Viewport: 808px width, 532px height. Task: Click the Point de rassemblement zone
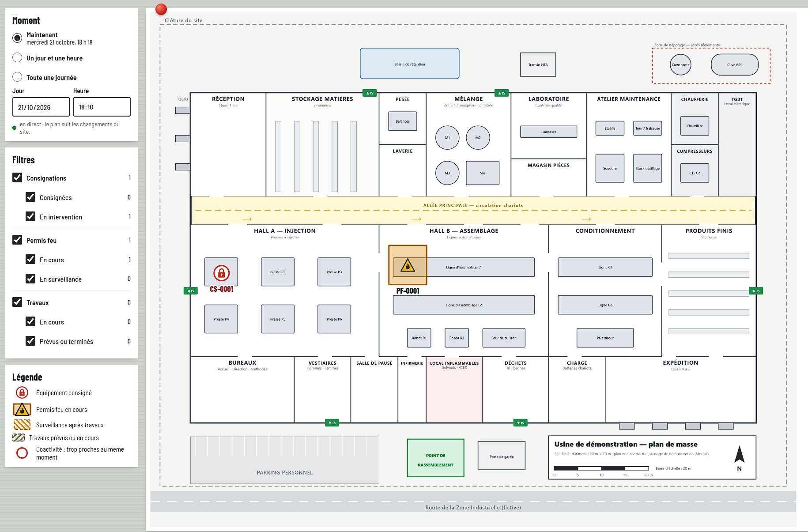coord(435,458)
